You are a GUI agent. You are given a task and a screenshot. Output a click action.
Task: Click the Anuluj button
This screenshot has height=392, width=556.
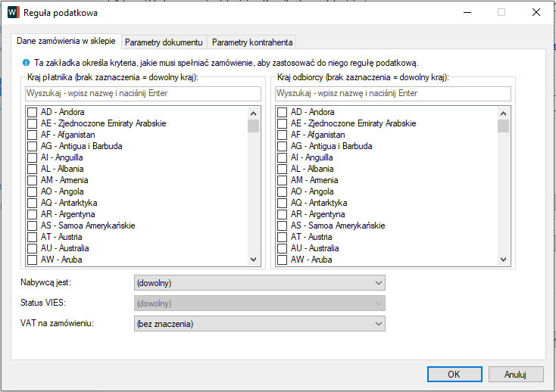[516, 375]
